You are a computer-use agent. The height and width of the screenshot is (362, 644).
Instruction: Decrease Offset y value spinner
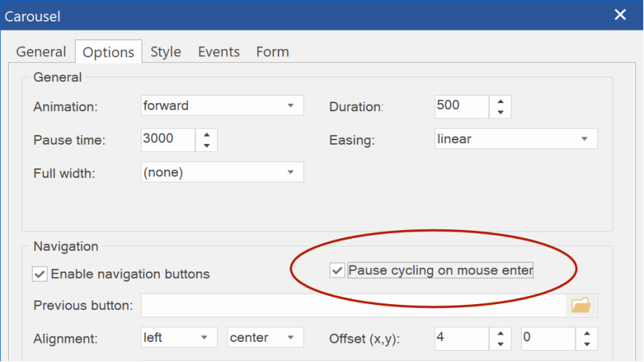click(587, 344)
